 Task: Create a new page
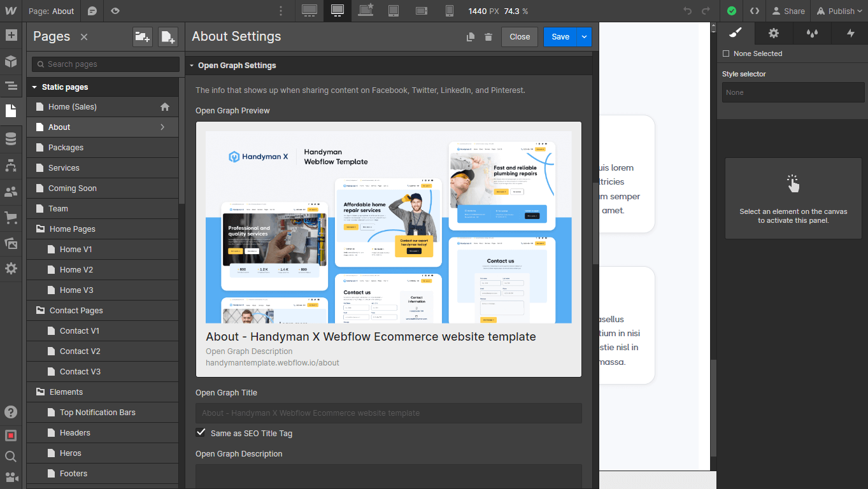168,37
